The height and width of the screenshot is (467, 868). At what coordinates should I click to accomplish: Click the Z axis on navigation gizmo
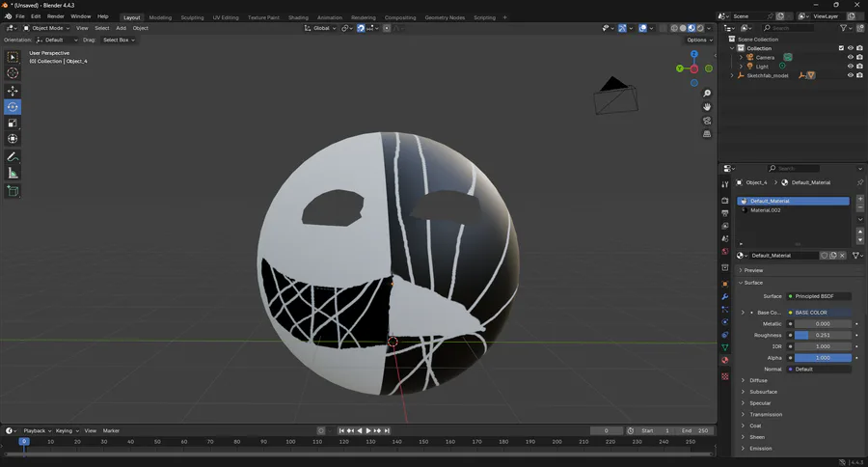[x=694, y=54]
